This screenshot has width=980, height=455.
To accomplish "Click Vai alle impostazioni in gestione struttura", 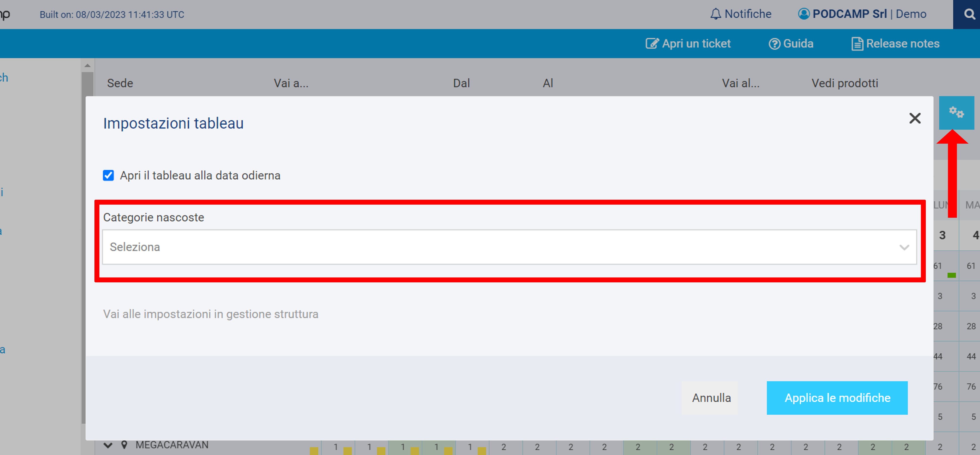I will click(210, 314).
